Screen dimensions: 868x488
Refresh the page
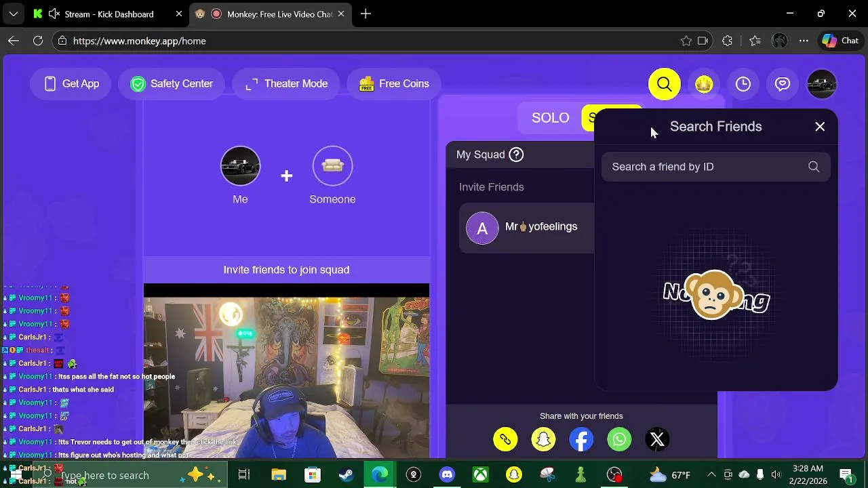pos(38,41)
